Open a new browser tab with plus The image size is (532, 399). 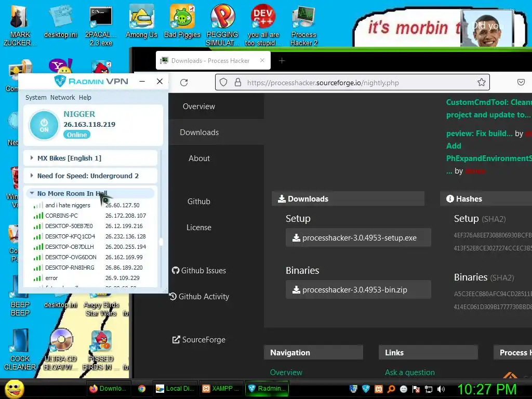(x=282, y=60)
